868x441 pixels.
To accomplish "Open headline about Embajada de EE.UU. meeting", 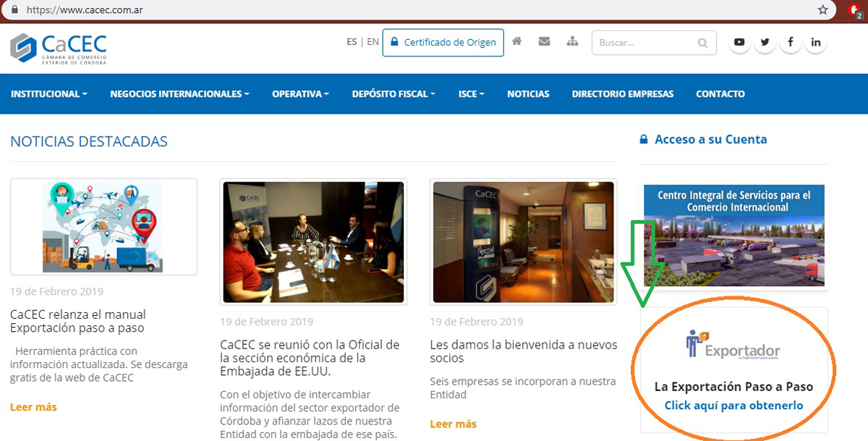I will [310, 358].
